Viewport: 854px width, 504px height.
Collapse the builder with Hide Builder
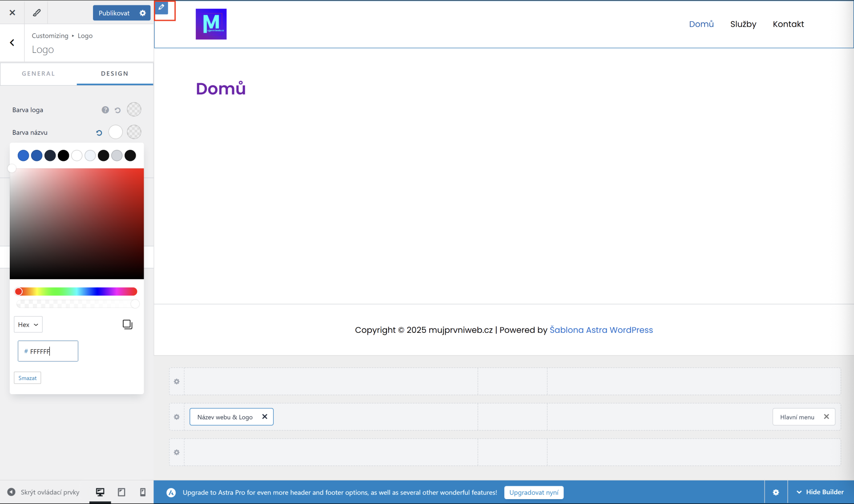pos(820,492)
